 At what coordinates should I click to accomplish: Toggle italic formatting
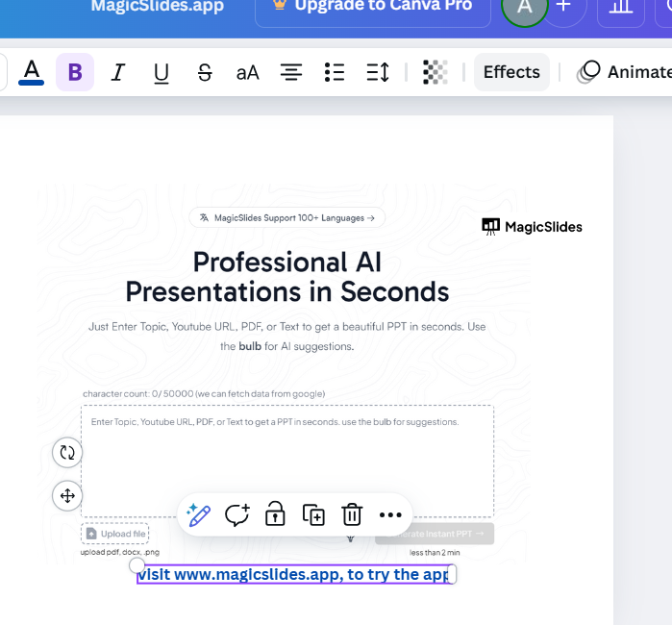118,72
